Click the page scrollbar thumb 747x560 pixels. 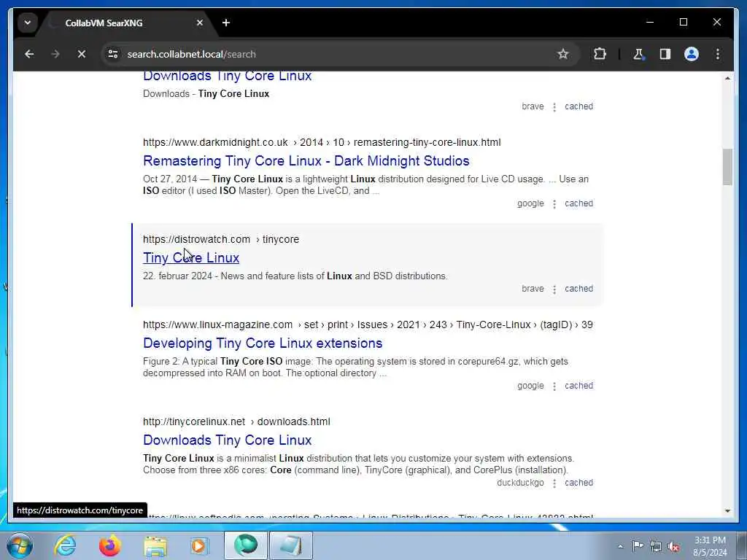point(727,167)
